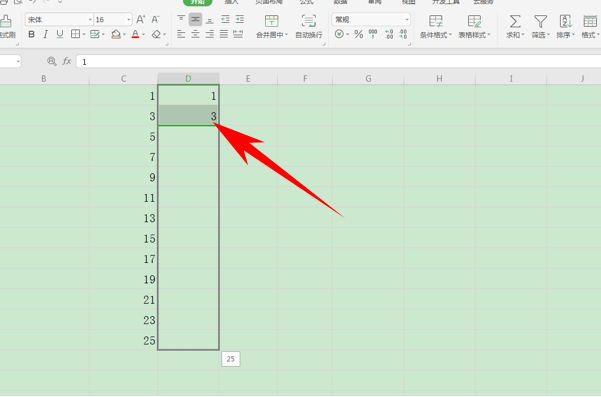Image resolution: width=601 pixels, height=397 pixels.
Task: Click the increase font size icon
Action: [141, 19]
